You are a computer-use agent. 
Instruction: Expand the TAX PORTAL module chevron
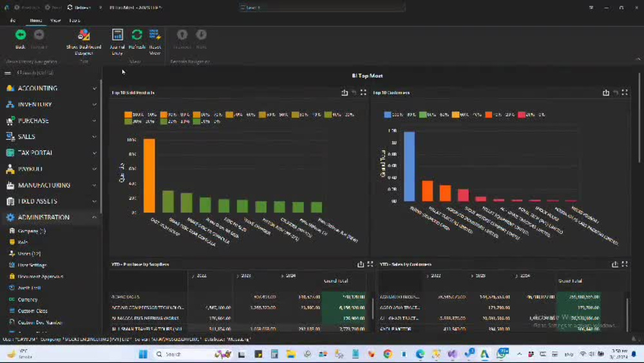95,153
